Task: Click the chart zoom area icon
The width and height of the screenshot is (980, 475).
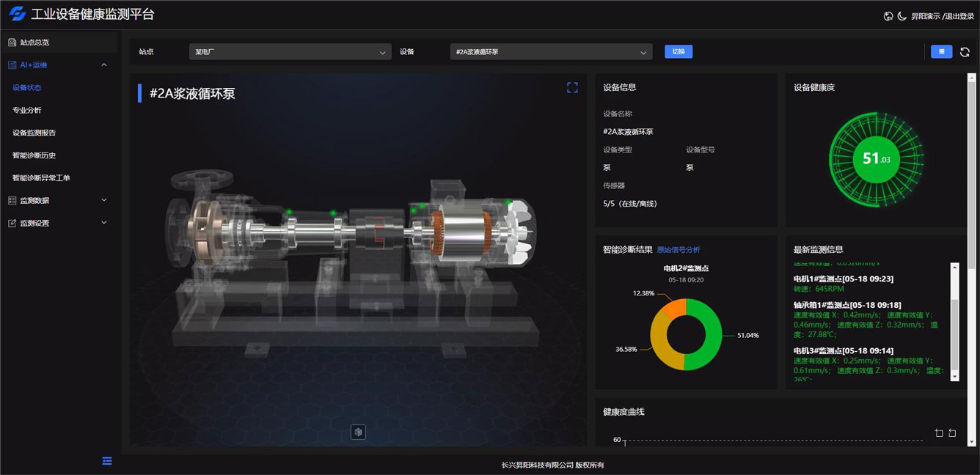Action: 939,433
